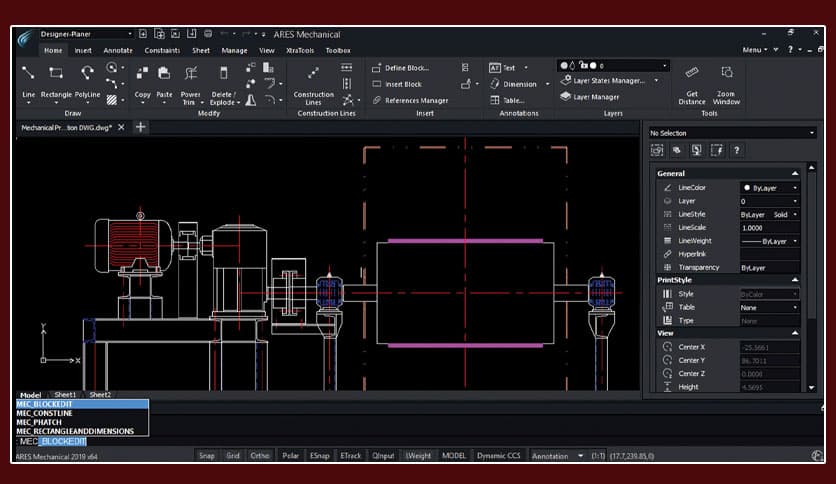Switch to the XtraTools ribbon tab
The image size is (836, 484).
tap(300, 51)
